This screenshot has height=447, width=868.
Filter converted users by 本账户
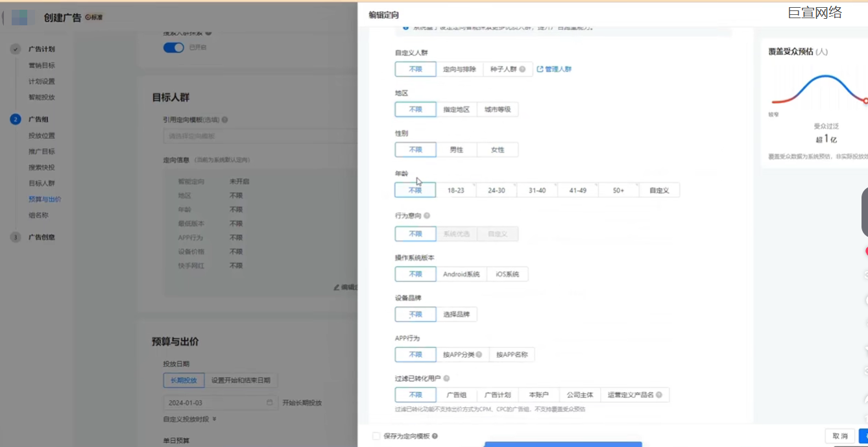pos(539,395)
